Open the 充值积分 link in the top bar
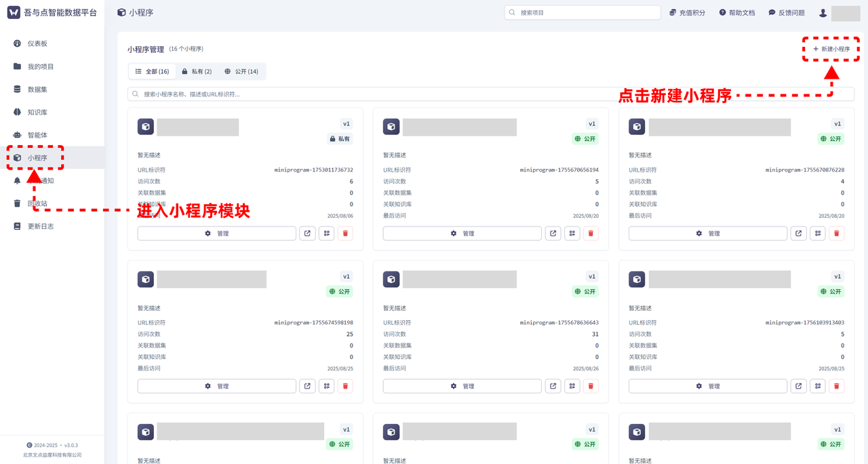Image resolution: width=868 pixels, height=464 pixels. 687,12
